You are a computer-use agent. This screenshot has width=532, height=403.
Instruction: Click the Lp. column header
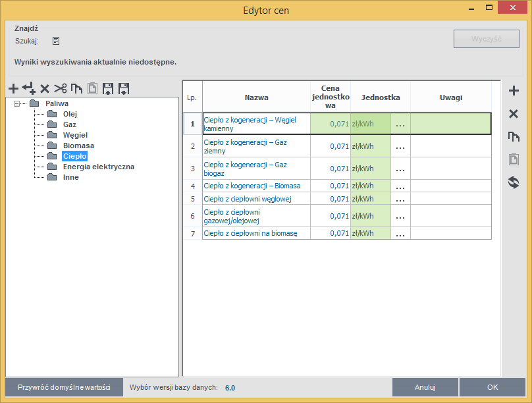click(x=192, y=97)
